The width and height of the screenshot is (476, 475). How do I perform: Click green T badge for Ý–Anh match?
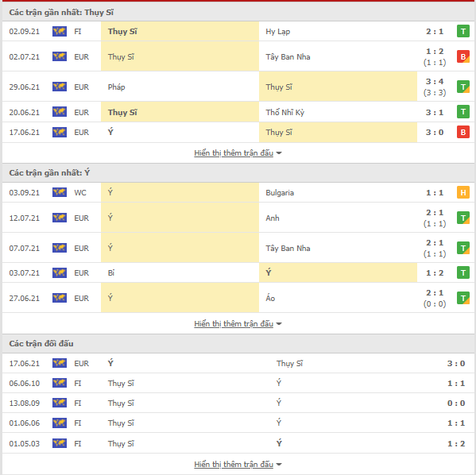tap(463, 218)
